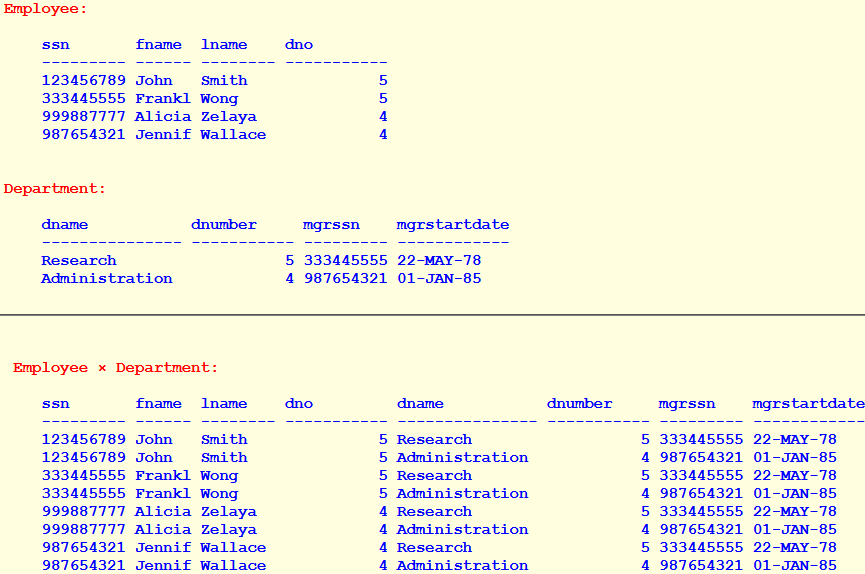Click mgrssn 987654321 in the Department table
Screen dimensions: 865x574
[345, 279]
